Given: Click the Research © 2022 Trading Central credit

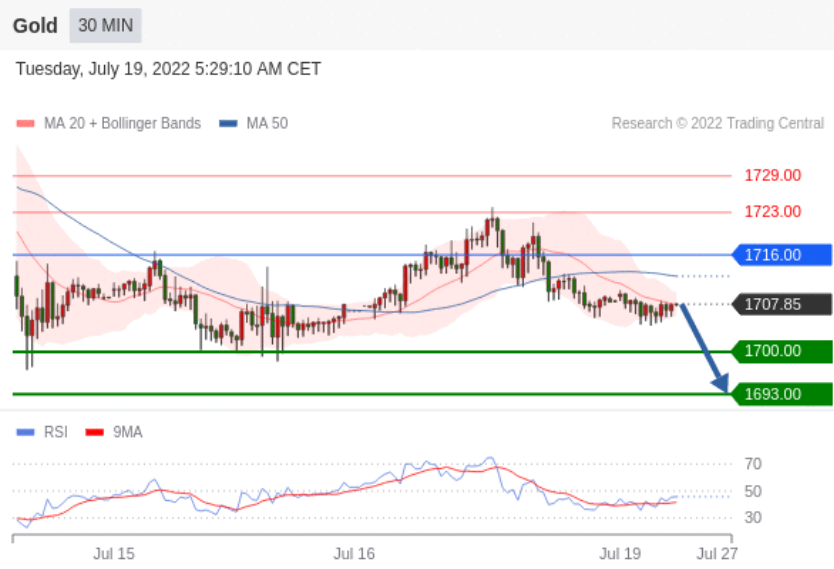Looking at the screenshot, I should (x=718, y=123).
